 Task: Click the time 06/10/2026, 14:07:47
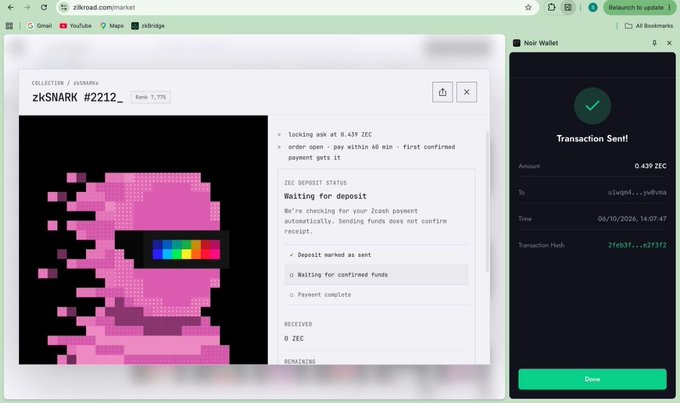(632, 219)
